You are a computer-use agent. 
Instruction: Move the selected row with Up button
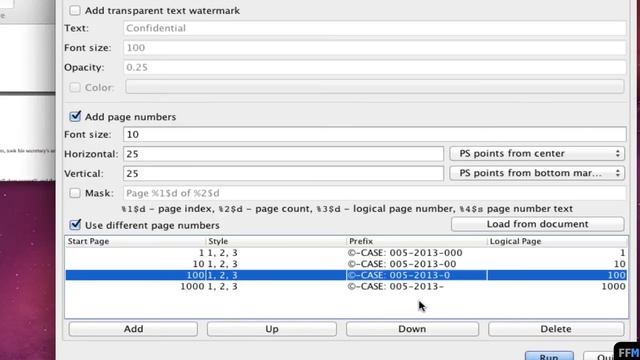272,329
